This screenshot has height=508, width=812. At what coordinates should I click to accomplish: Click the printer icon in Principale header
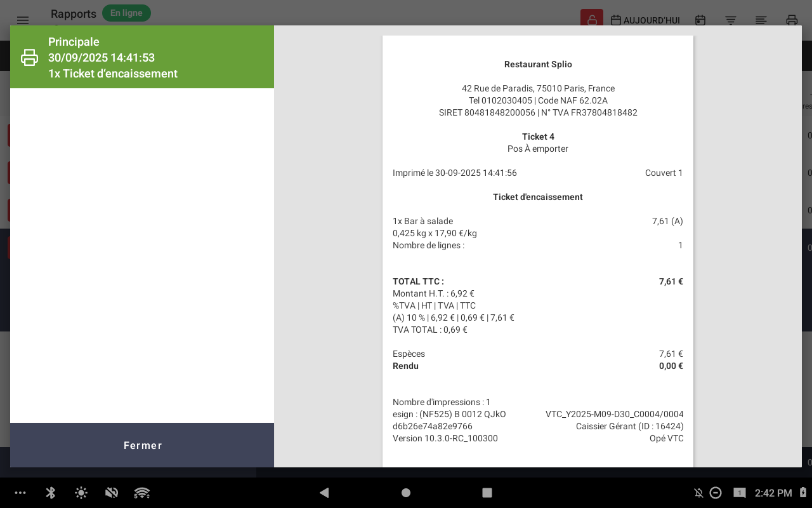click(29, 58)
